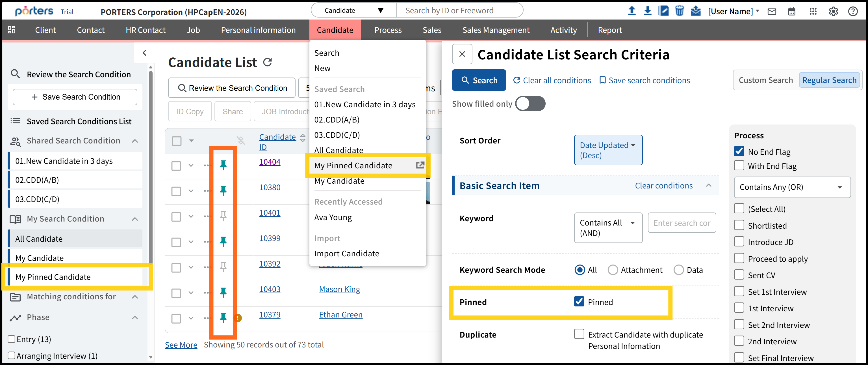Collapse the Shared Search Condition section
The height and width of the screenshot is (365, 868).
tap(135, 141)
